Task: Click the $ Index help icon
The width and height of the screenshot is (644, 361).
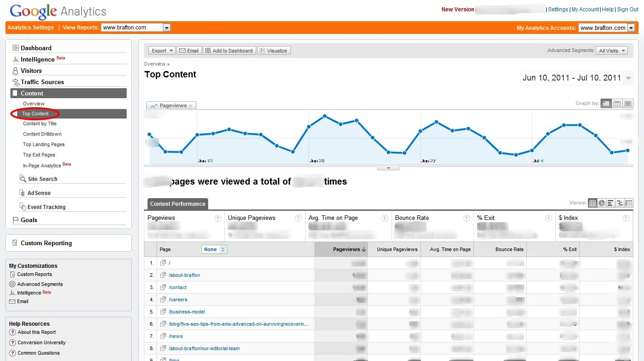Action: (626, 218)
